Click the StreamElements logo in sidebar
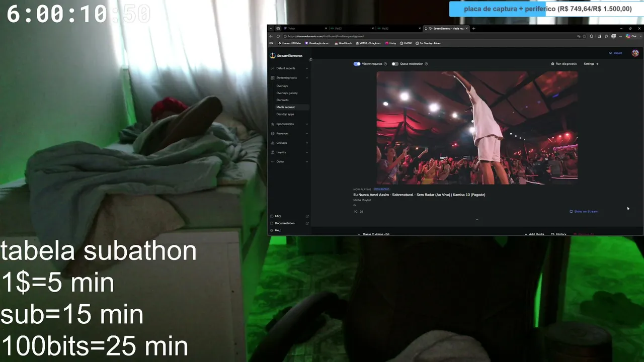This screenshot has height=362, width=644. tap(286, 56)
